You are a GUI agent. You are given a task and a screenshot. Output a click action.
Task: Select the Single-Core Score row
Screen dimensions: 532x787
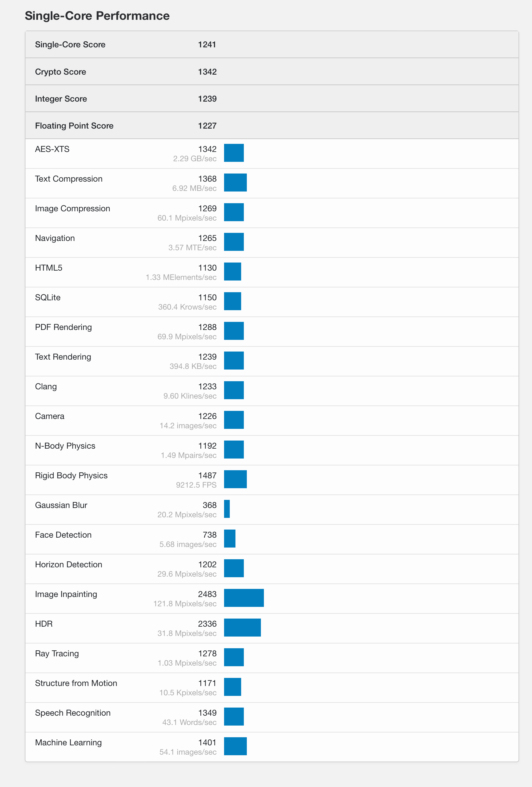coord(272,44)
